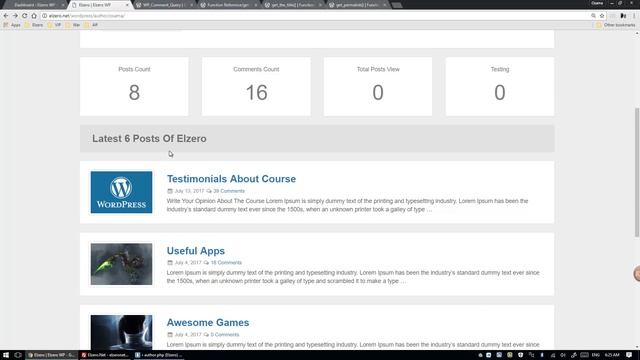Open the VIP bookmarks folder
The image size is (640, 360).
pos(54,25)
